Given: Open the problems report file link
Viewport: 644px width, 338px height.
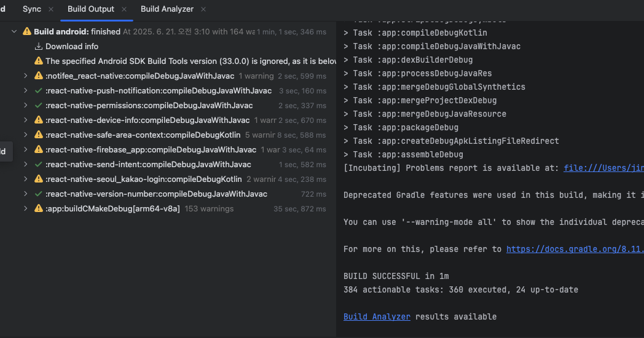Looking at the screenshot, I should coord(603,168).
